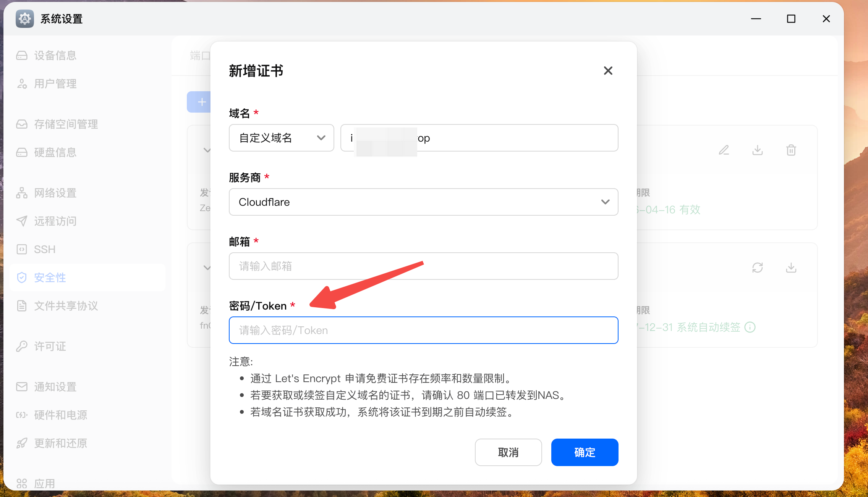Screen dimensions: 868x497
Task: Download the second certificate via download icon
Action: (x=791, y=268)
